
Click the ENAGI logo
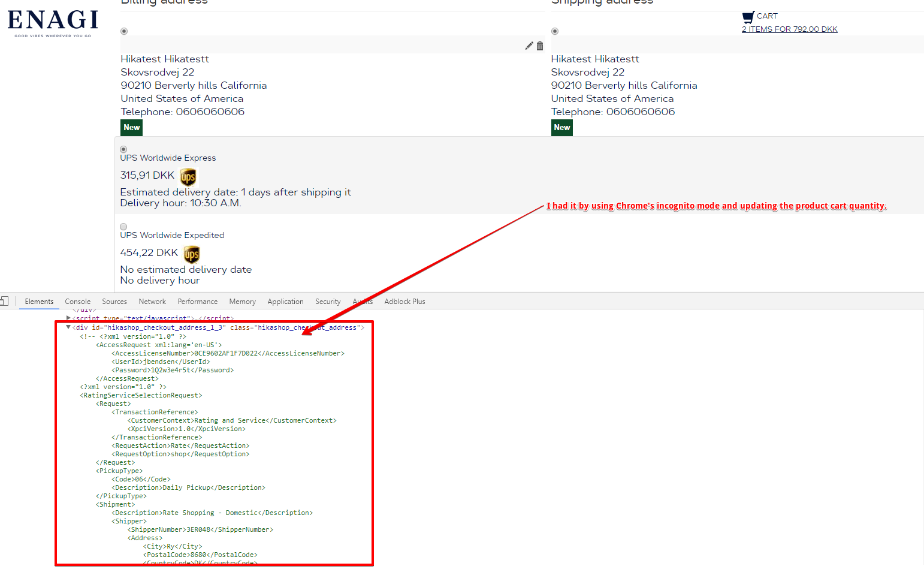pos(53,23)
